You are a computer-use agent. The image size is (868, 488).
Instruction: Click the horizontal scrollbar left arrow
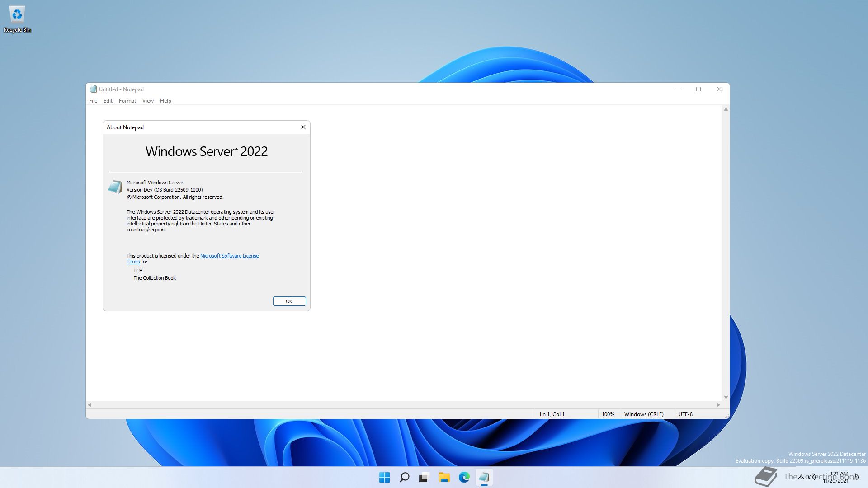90,405
